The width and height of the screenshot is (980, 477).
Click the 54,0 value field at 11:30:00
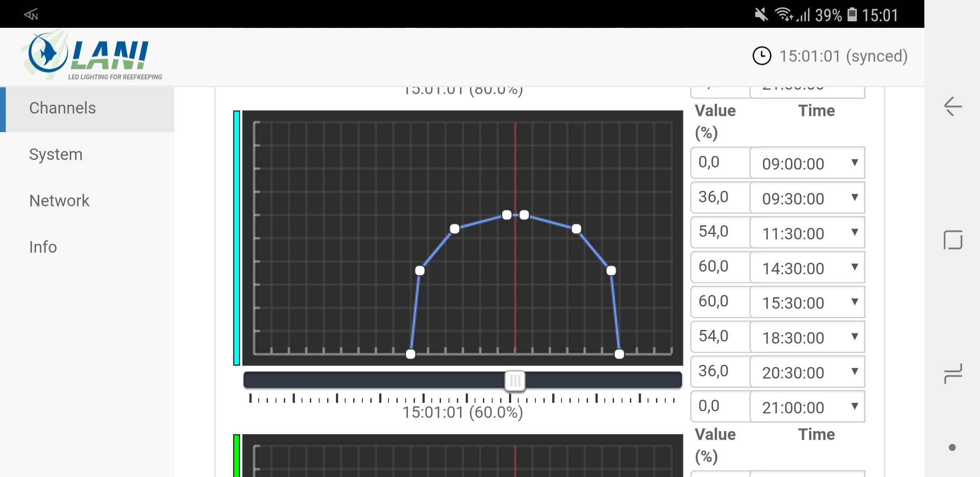click(720, 232)
